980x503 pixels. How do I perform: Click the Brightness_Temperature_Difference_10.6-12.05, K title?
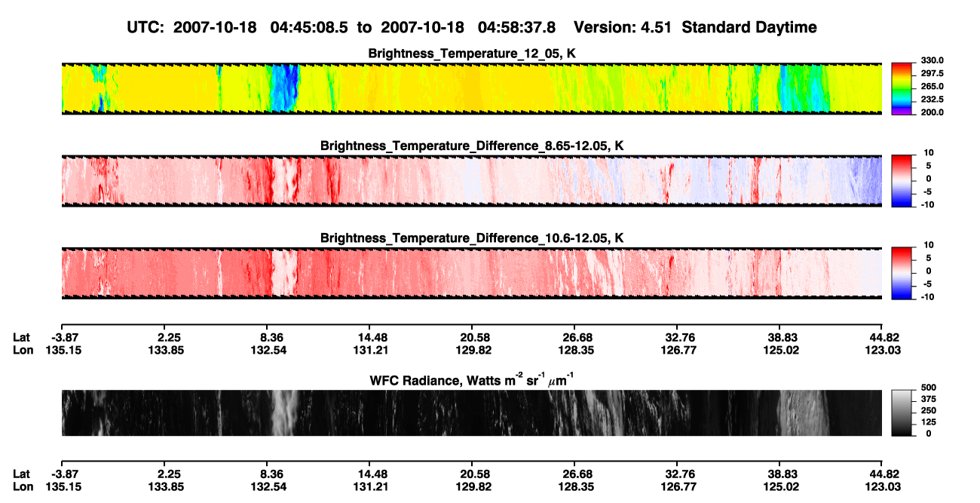472,238
